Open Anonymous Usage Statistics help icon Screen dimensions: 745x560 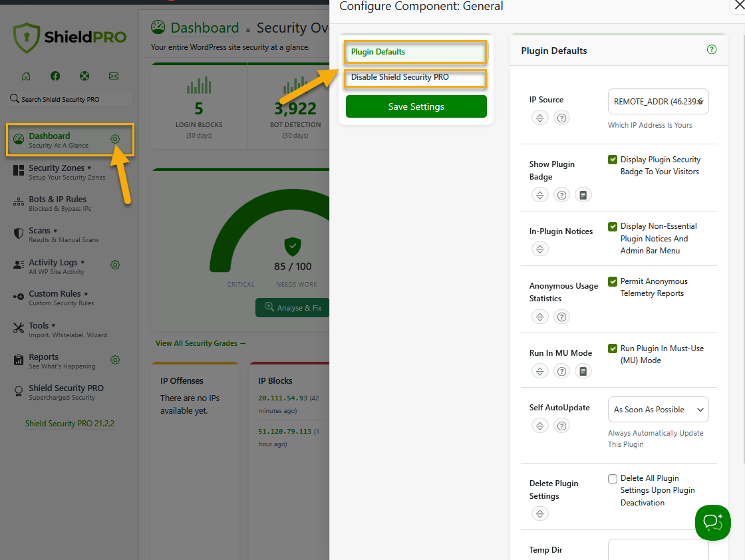561,317
